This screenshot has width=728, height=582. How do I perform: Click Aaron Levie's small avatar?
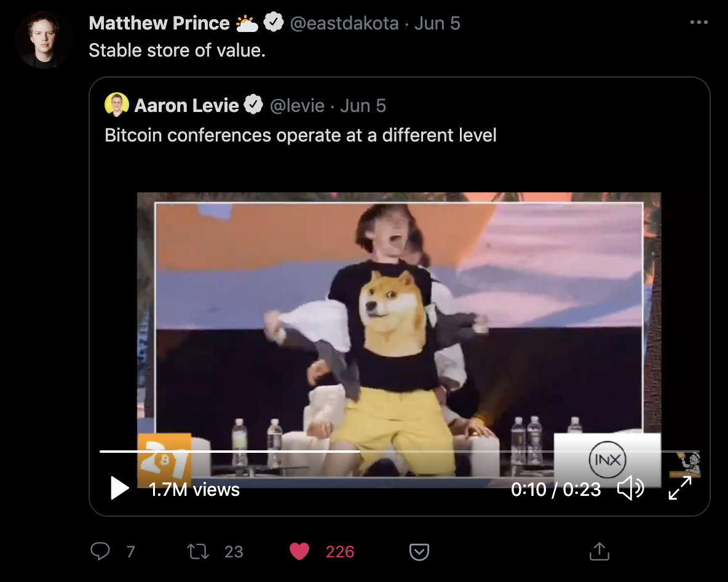[117, 105]
